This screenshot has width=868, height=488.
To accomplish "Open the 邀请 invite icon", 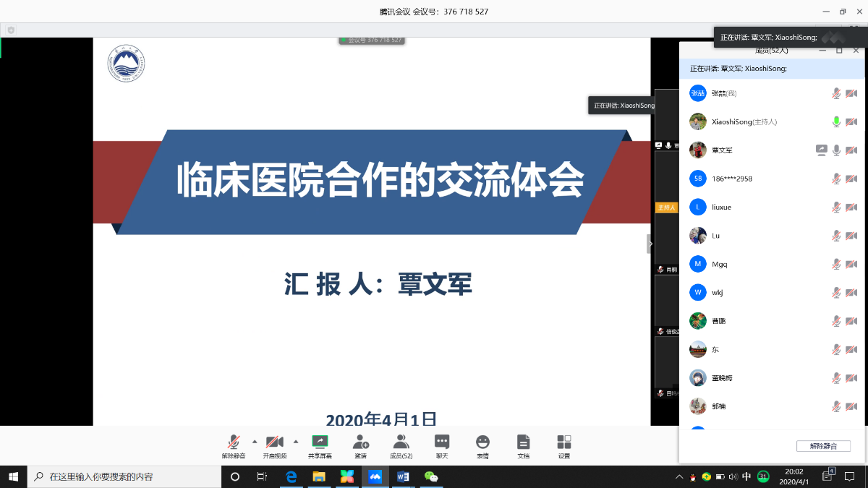I will 360,442.
